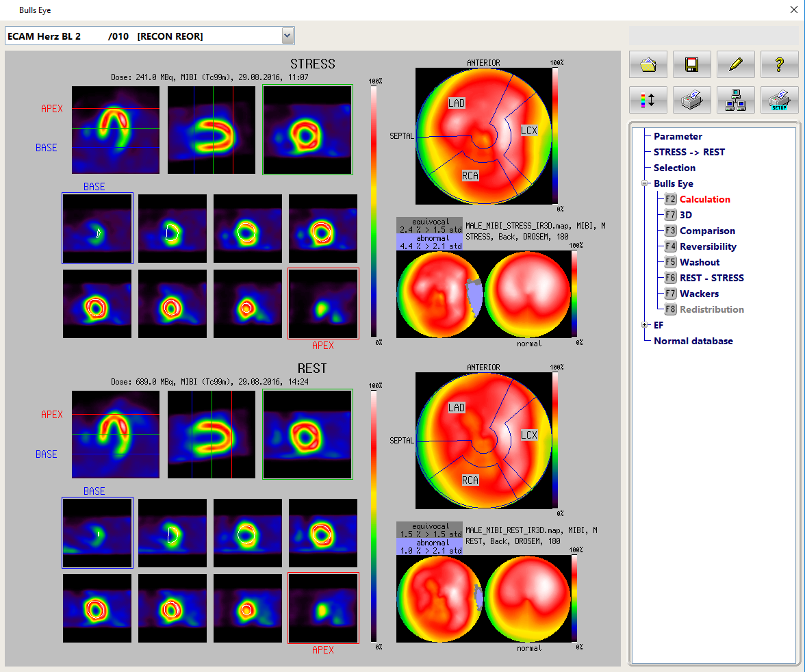Screen dimensions: 805x672
Task: Click the floppy disk save icon
Action: [x=691, y=64]
